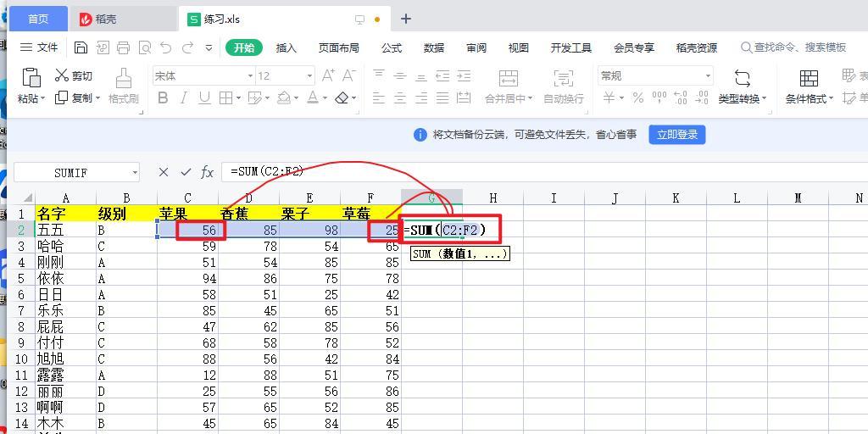This screenshot has height=434, width=868.
Task: Open the font size dropdown showing 12
Action: 310,75
